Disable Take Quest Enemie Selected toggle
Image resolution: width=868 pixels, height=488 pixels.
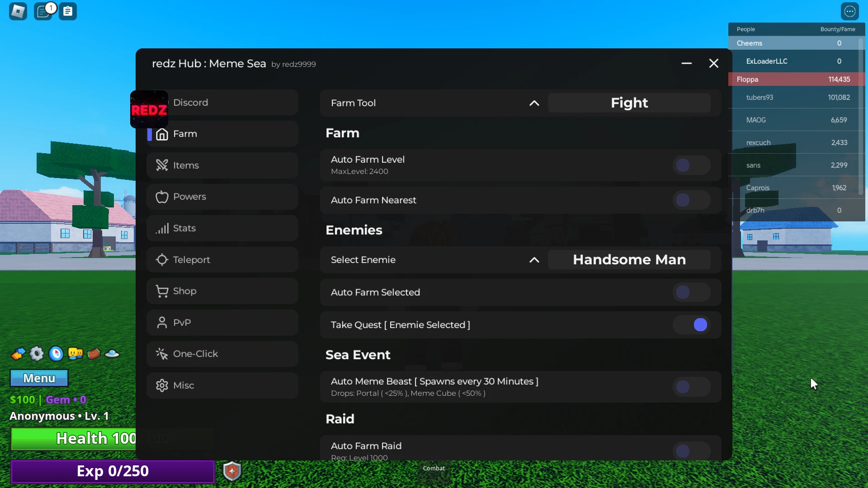(x=691, y=324)
